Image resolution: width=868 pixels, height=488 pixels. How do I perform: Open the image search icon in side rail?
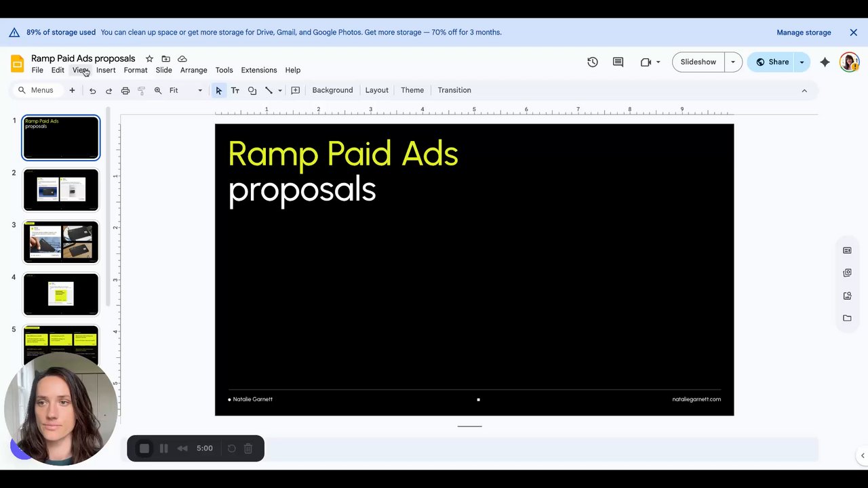(x=847, y=296)
